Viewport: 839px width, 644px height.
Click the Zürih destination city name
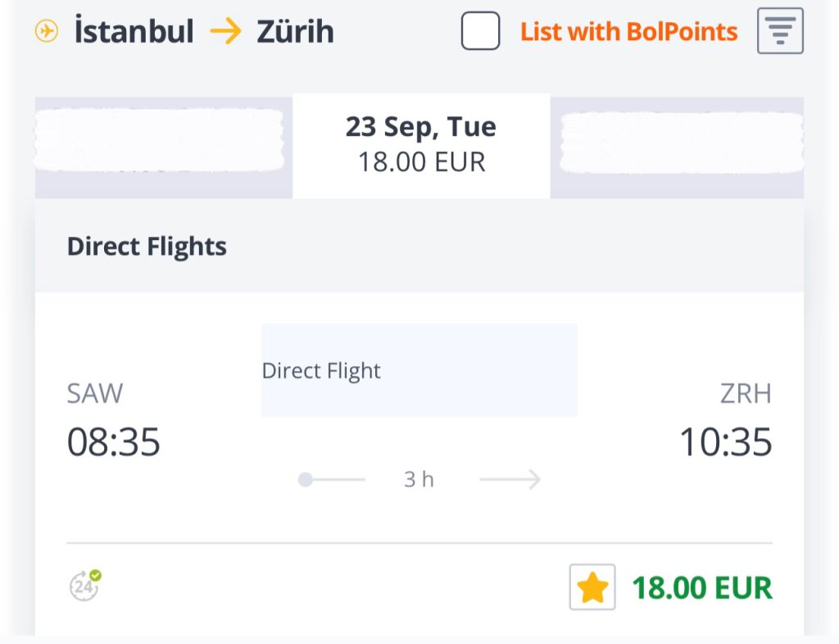coord(296,32)
